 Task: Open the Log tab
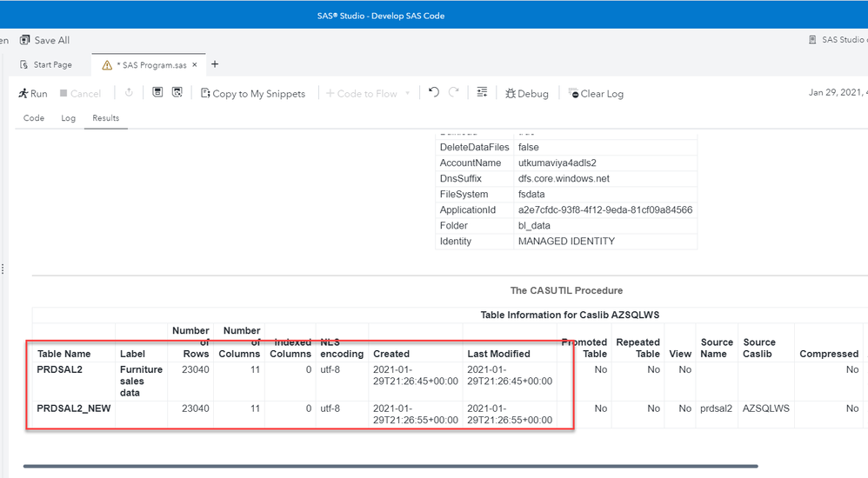click(x=68, y=118)
